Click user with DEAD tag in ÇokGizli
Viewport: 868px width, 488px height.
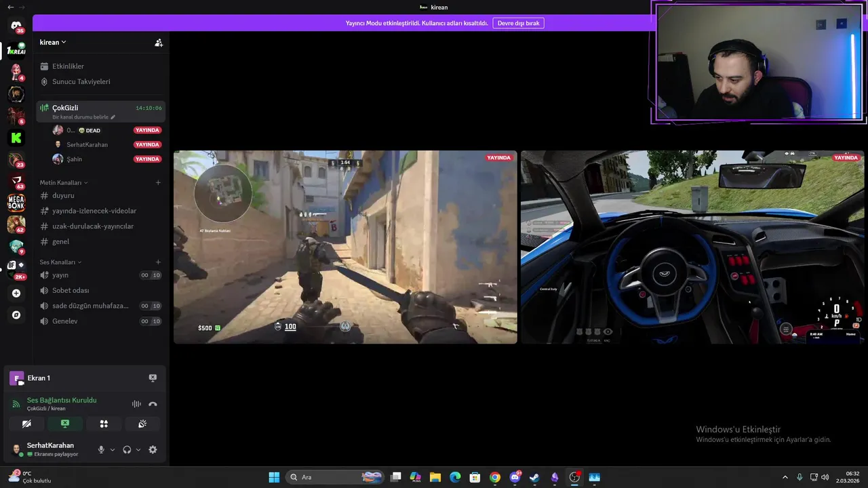[107, 130]
